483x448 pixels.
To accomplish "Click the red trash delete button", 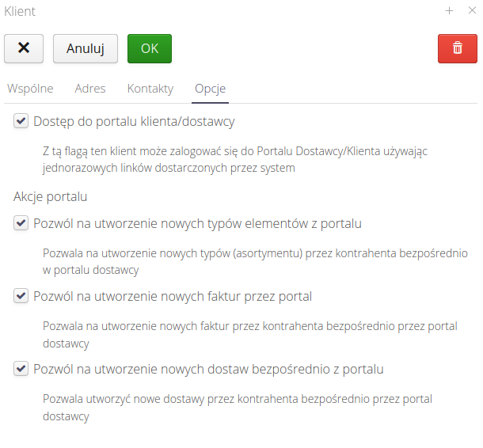I will (x=457, y=48).
